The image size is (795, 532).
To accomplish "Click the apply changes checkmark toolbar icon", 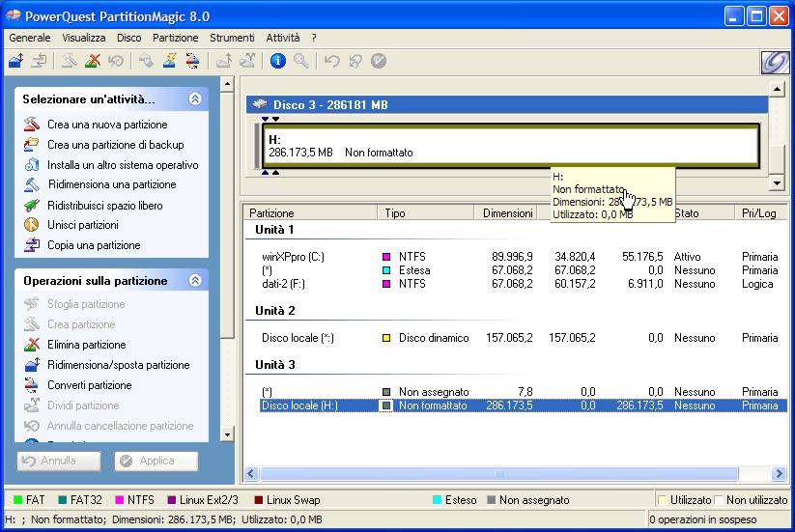I will tap(379, 61).
